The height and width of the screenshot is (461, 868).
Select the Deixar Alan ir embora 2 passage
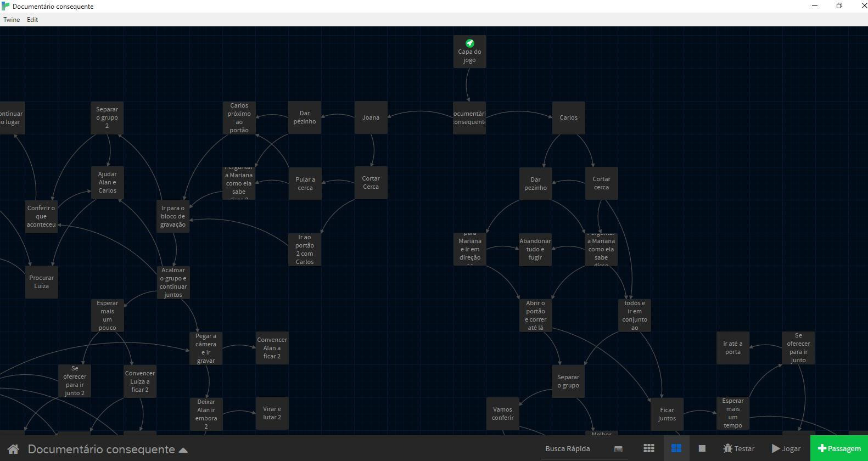coord(206,414)
